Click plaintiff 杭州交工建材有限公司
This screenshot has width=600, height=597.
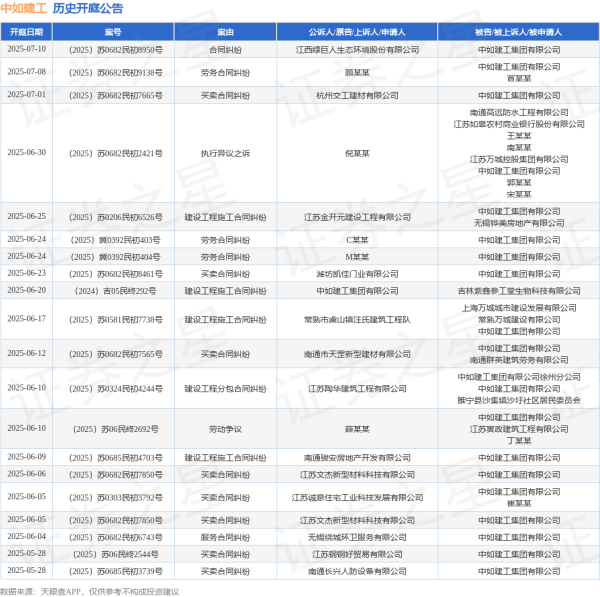tap(357, 95)
